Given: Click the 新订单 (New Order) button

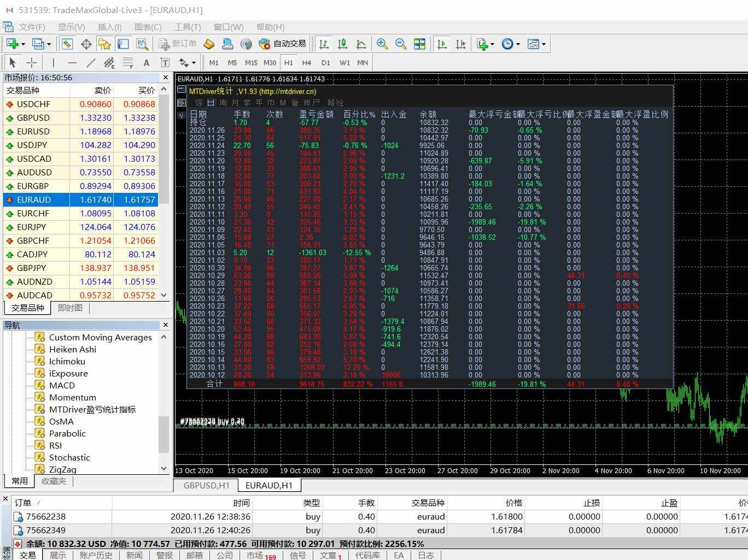Looking at the screenshot, I should pos(178,44).
